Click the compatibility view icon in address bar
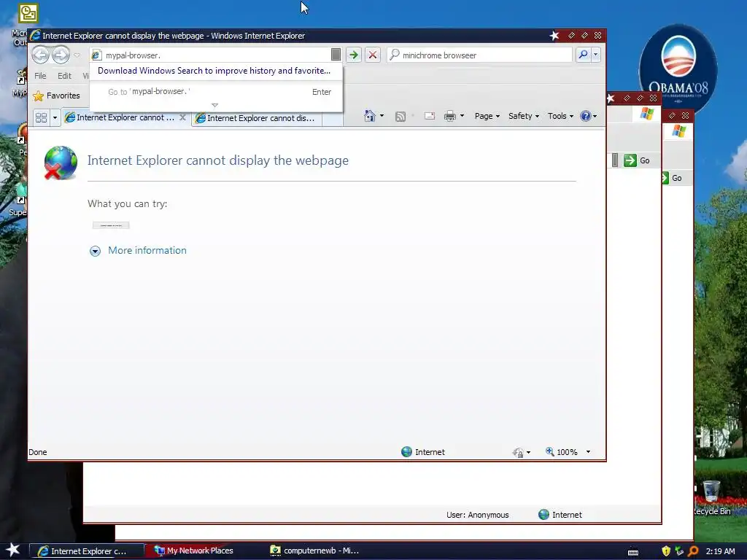The image size is (747, 560). 336,55
